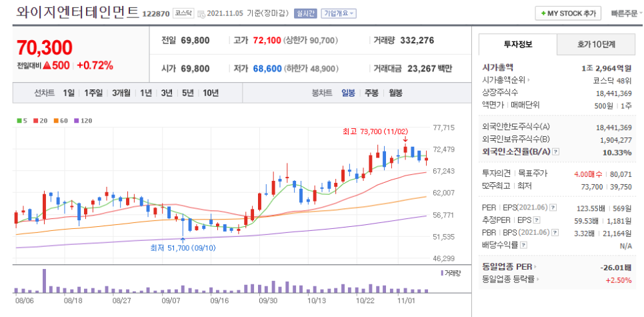Viewport: 644px width, 317px height.
Task: Select the 3개월 line chart period
Action: pyautogui.click(x=121, y=93)
